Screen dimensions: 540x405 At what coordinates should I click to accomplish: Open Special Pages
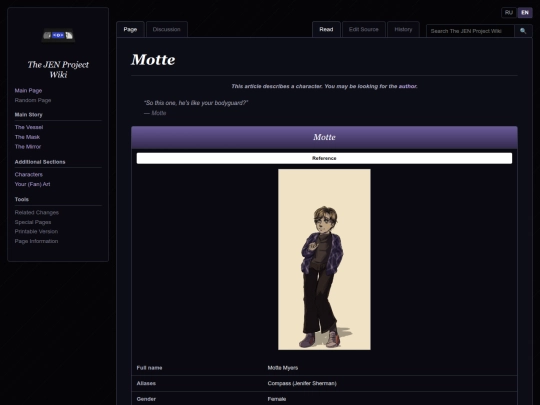33,222
